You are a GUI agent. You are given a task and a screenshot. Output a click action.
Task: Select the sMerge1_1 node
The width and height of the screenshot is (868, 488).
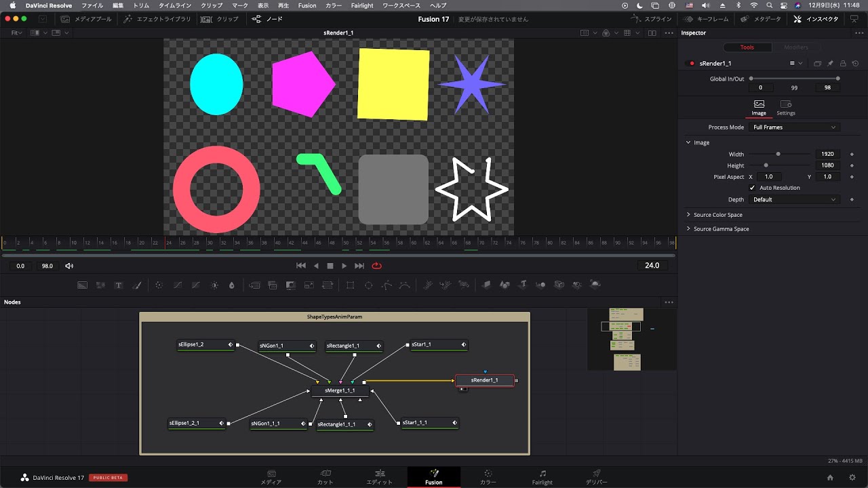(340, 390)
